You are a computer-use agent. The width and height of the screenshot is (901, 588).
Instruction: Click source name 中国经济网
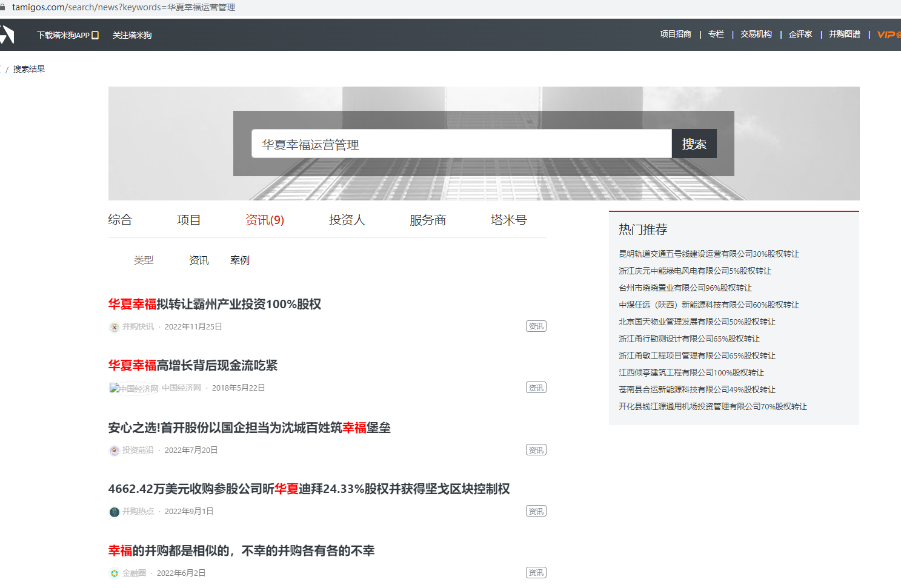pos(181,388)
